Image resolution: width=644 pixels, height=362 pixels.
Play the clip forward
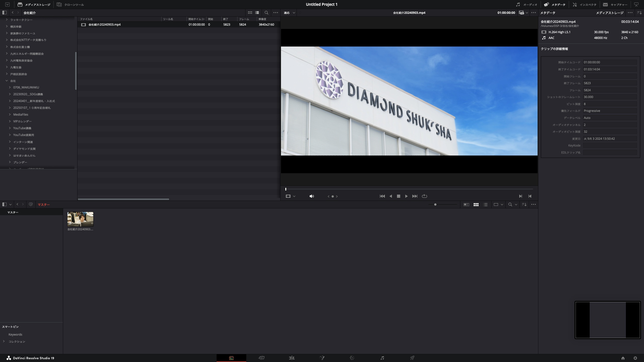coord(406,196)
